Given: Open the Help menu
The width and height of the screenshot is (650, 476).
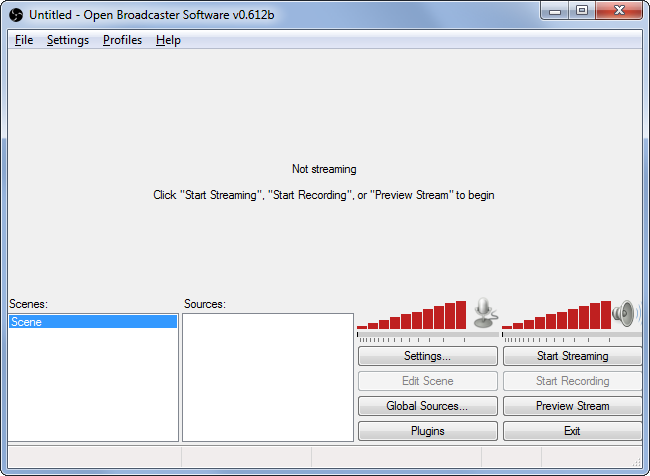Looking at the screenshot, I should [168, 40].
